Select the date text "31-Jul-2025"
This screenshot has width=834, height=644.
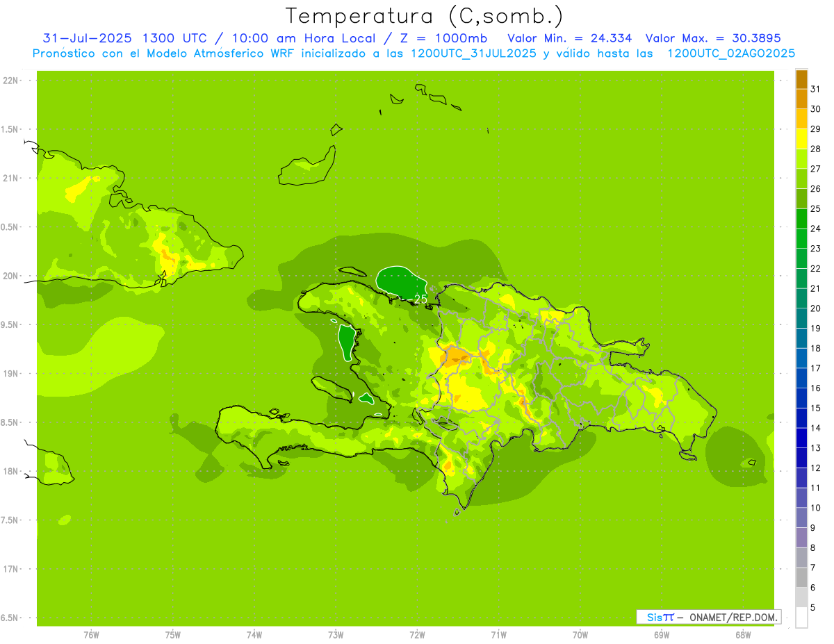(88, 38)
